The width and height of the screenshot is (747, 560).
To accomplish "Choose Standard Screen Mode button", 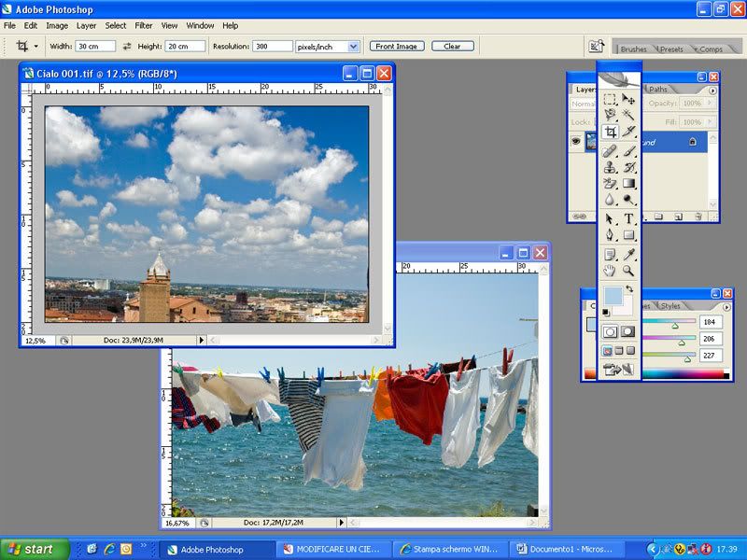I will click(x=608, y=351).
